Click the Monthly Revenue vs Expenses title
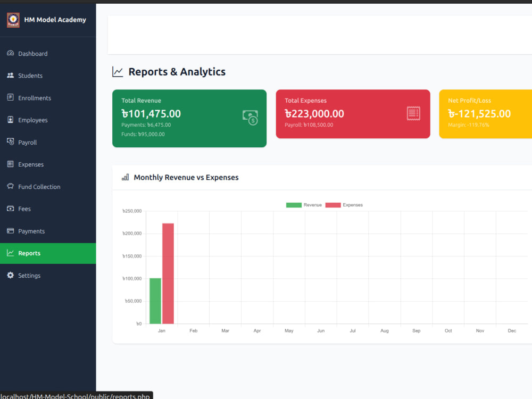Screen dimensions: 532x399 186,178
